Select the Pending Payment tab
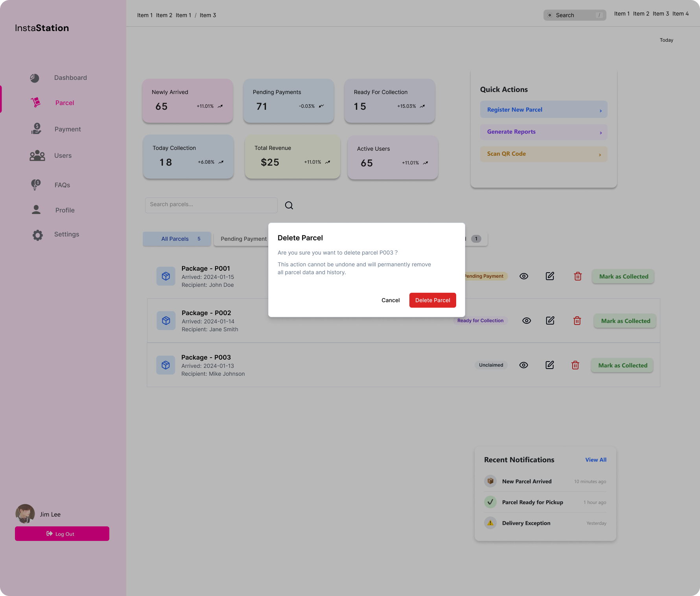This screenshot has height=596, width=700. pyautogui.click(x=243, y=239)
